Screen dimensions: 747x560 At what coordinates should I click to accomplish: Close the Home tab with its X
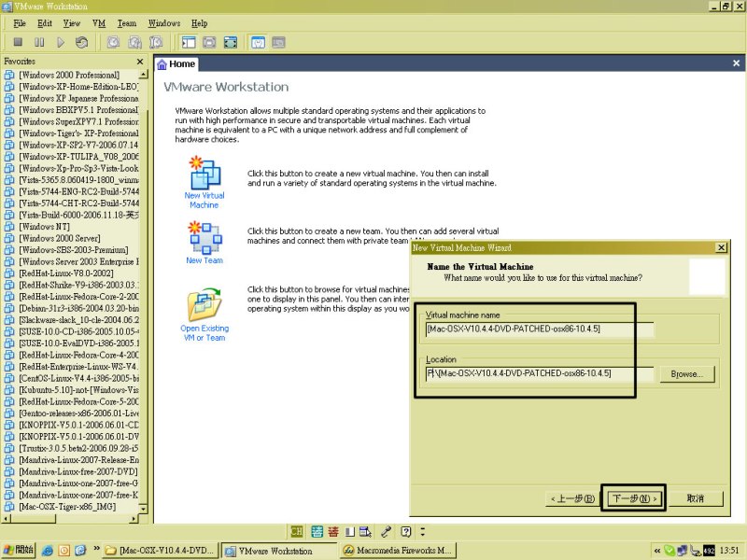click(x=736, y=63)
